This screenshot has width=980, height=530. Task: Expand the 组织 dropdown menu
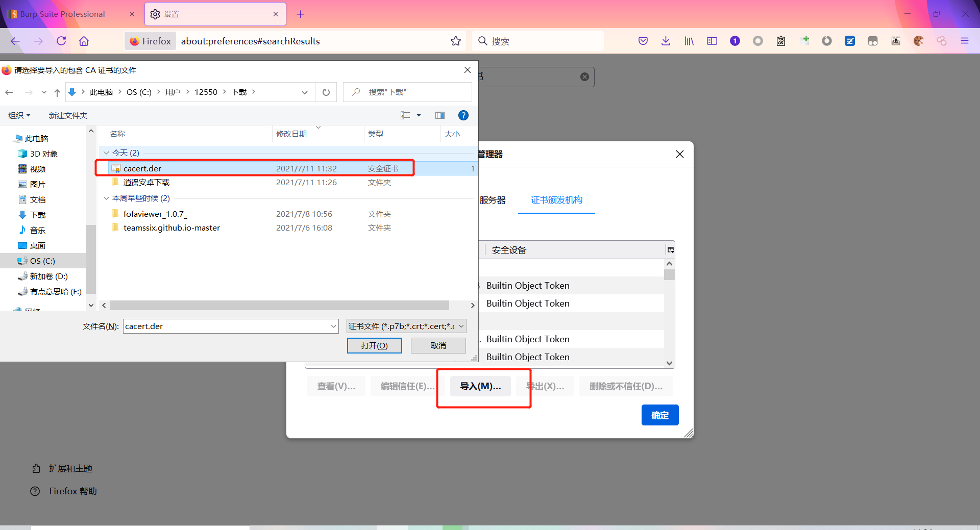point(19,116)
